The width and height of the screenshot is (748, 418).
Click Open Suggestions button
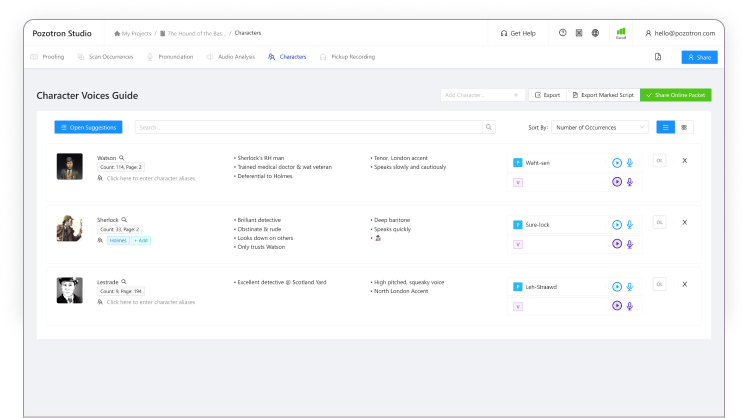click(88, 127)
